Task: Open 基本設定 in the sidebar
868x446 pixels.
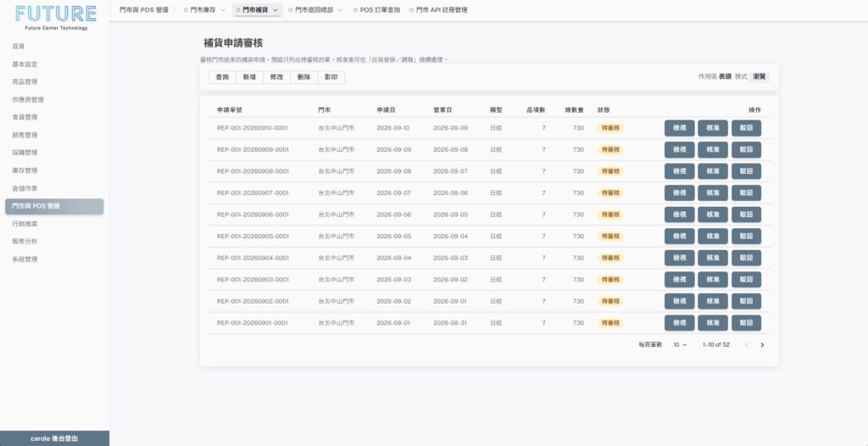Action: [54, 64]
